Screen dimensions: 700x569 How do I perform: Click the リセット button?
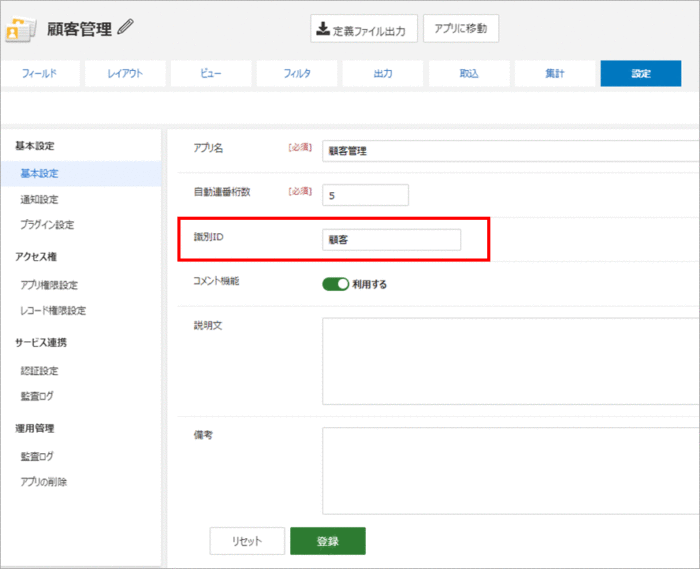tap(247, 541)
